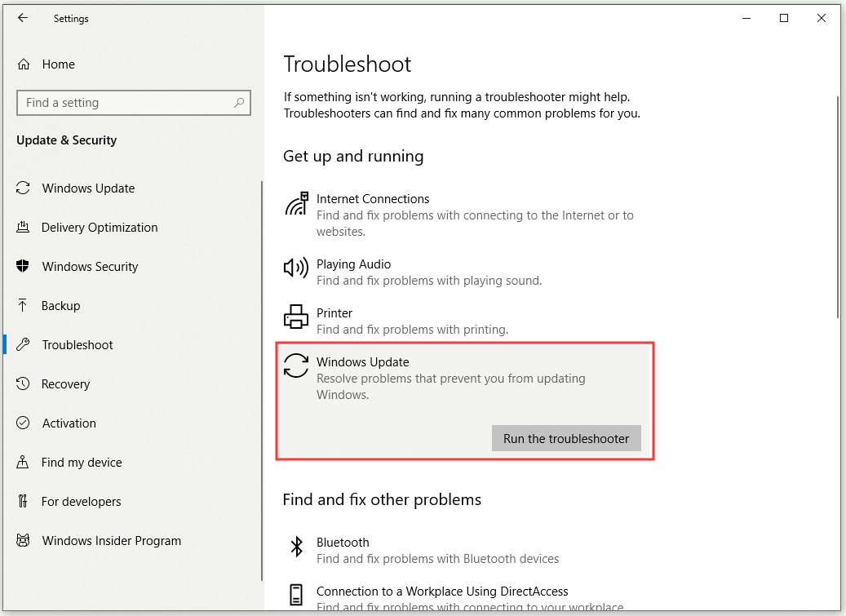This screenshot has height=616, width=846.
Task: Select Activation in the sidebar
Action: coord(69,423)
